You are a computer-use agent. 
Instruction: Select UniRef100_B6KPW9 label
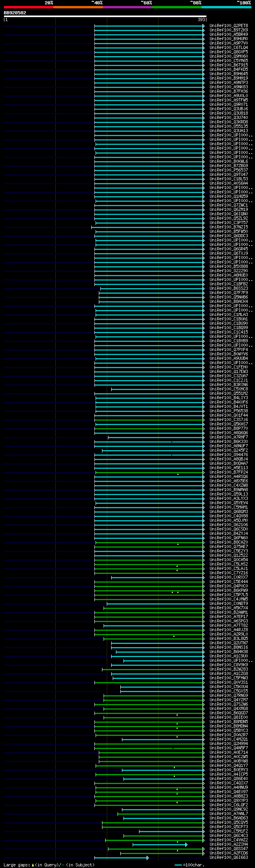[229, 591]
